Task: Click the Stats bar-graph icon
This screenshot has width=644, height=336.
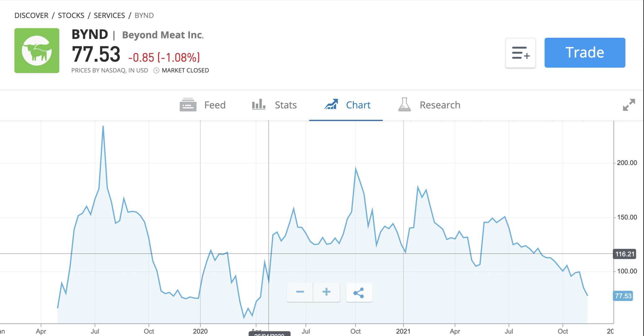Action: (259, 104)
